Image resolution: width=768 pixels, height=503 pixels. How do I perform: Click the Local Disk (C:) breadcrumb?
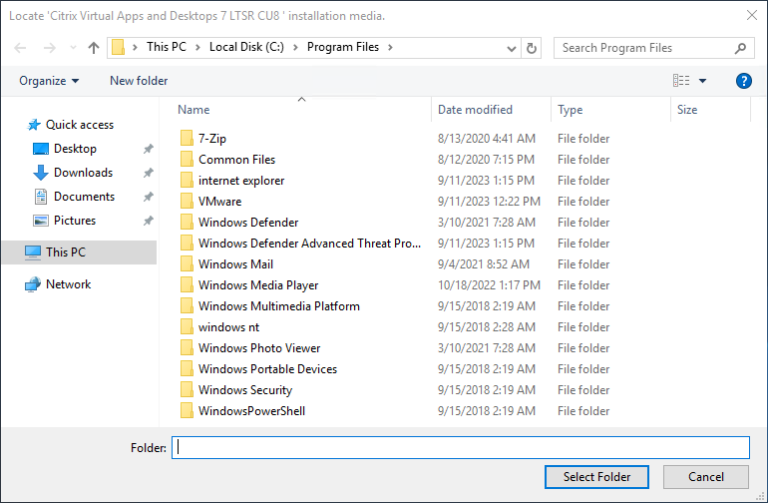pyautogui.click(x=247, y=48)
